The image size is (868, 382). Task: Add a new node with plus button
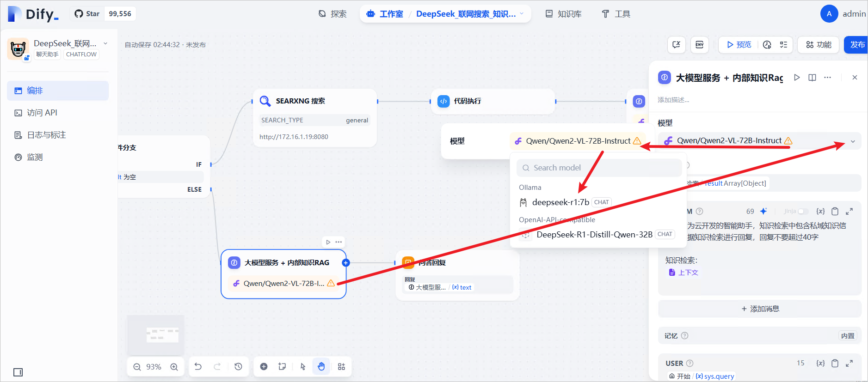(x=264, y=366)
